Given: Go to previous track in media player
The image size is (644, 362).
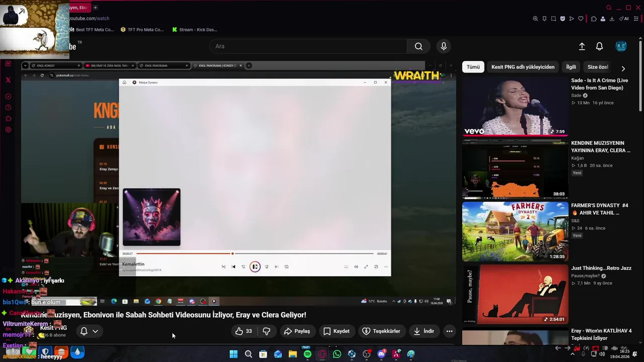Looking at the screenshot, I should pyautogui.click(x=233, y=267).
